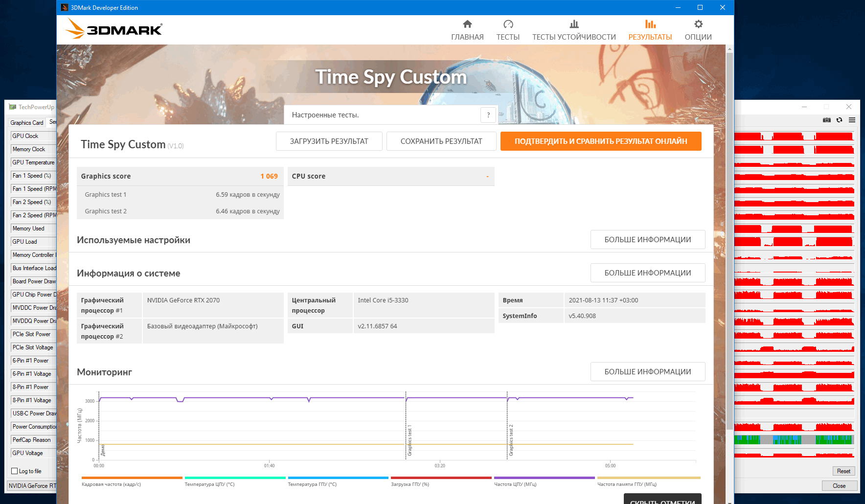Enable Log to file checkbox in GPU-Z
Screen dimensions: 865x504
(x=14, y=471)
